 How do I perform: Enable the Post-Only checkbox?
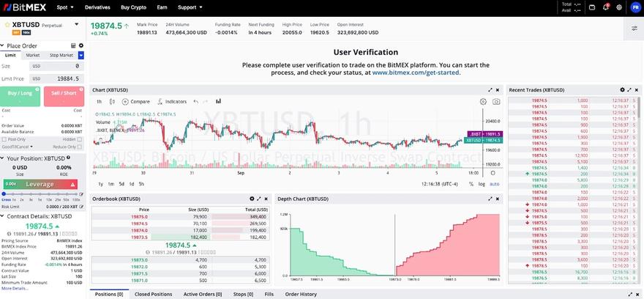click(4, 139)
